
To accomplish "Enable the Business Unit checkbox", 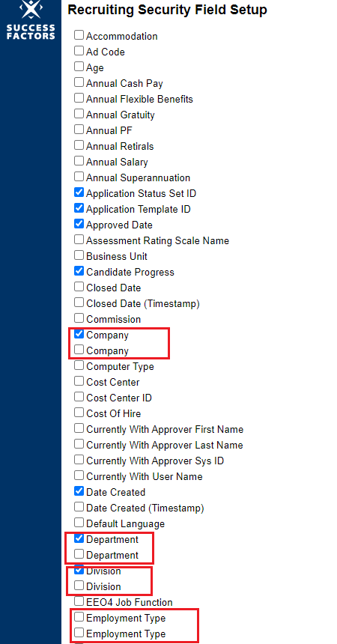I will [x=79, y=255].
